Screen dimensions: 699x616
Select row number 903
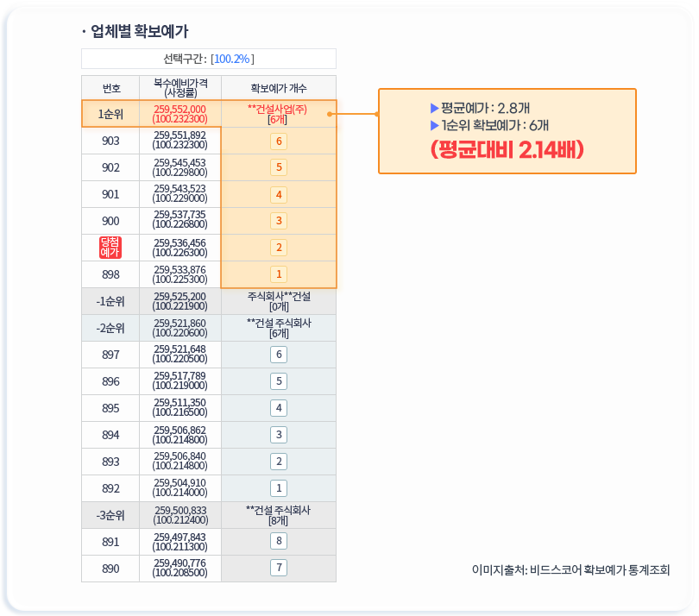(110, 141)
